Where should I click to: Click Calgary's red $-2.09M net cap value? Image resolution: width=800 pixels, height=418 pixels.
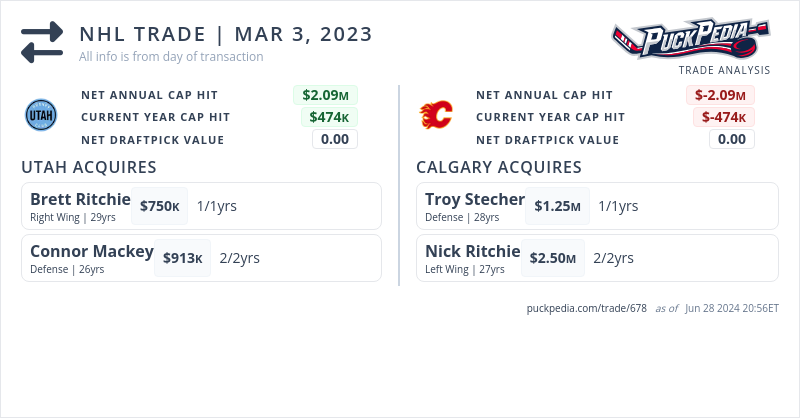720,95
